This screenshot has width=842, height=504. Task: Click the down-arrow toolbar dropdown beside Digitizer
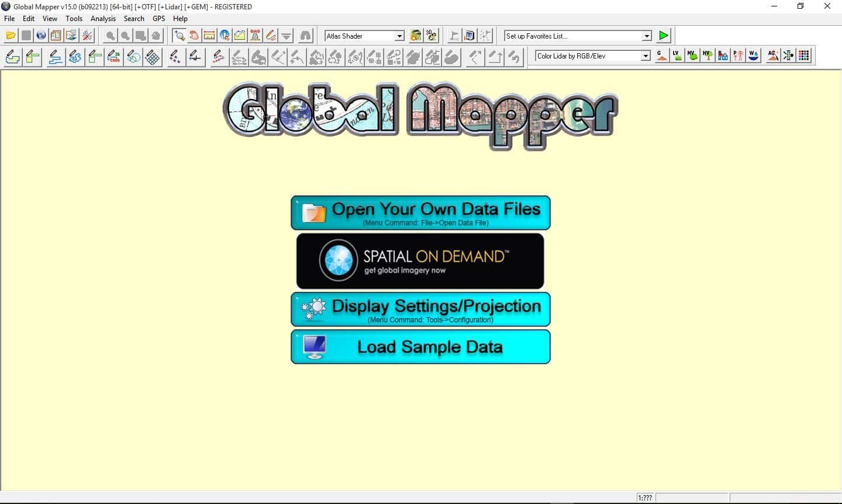point(286,36)
